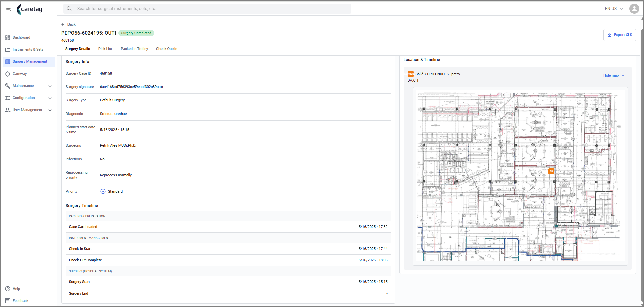Click the PEPO56-6024195: OUTI title

[89, 33]
